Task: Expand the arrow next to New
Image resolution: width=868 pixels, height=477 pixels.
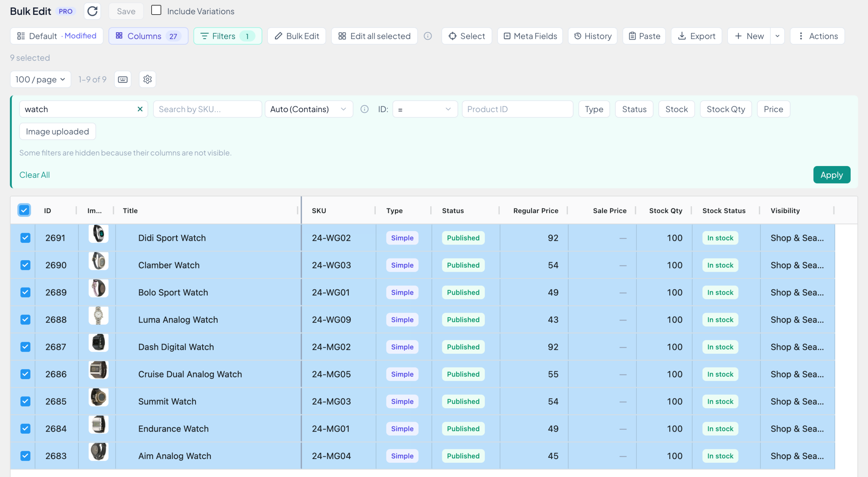Action: pyautogui.click(x=777, y=36)
